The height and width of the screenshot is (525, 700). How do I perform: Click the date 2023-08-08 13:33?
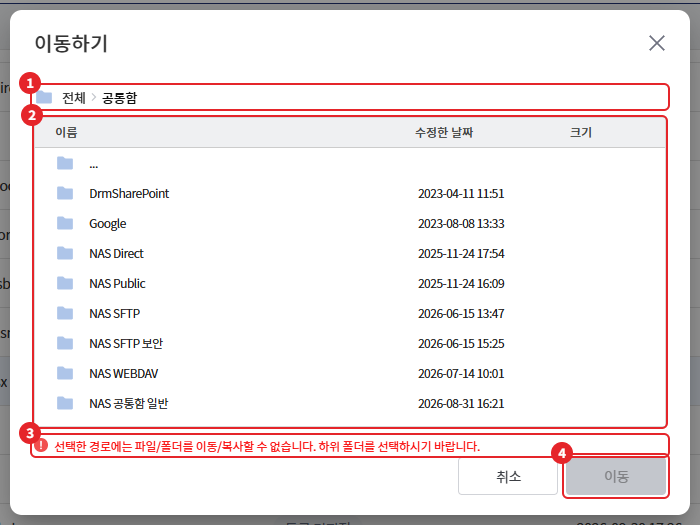(461, 223)
